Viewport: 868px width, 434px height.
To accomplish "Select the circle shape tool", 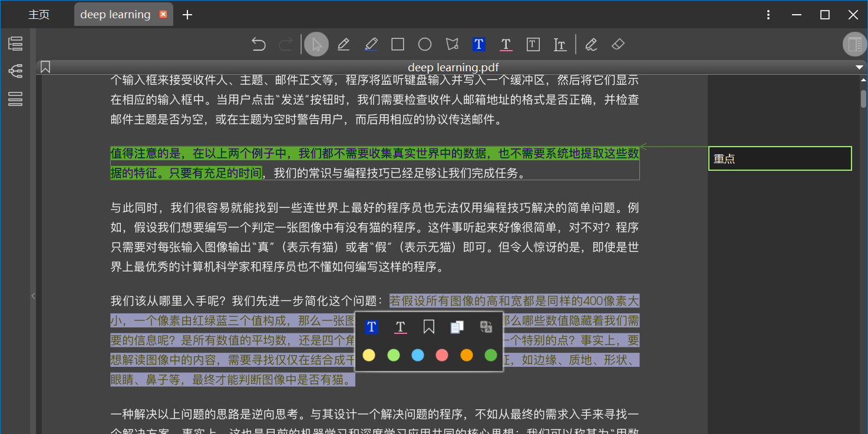I will tap(425, 44).
